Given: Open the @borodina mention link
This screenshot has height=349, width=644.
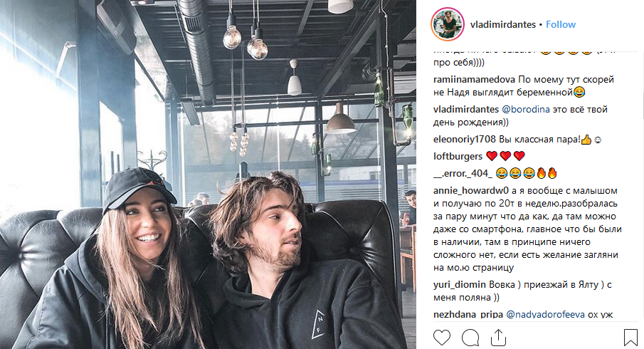Looking at the screenshot, I should click(526, 110).
